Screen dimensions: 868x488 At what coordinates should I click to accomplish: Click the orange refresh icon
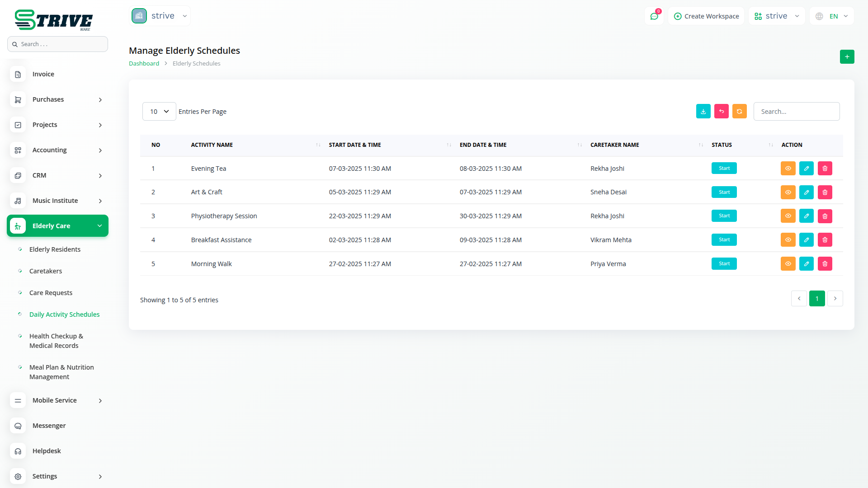[739, 112]
